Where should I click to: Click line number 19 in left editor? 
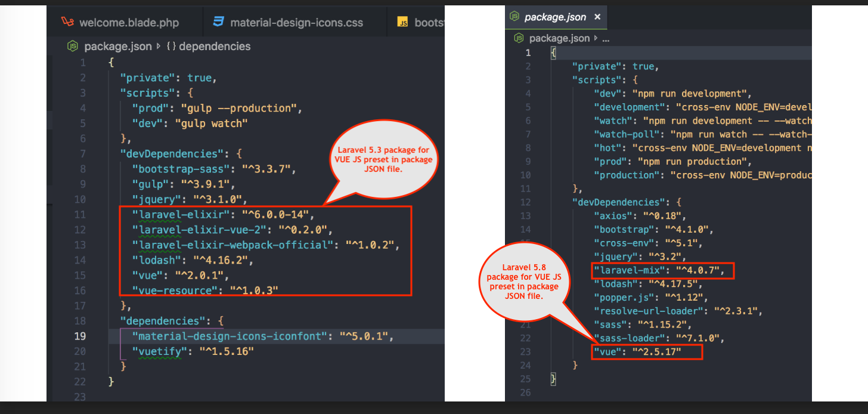[x=79, y=336]
